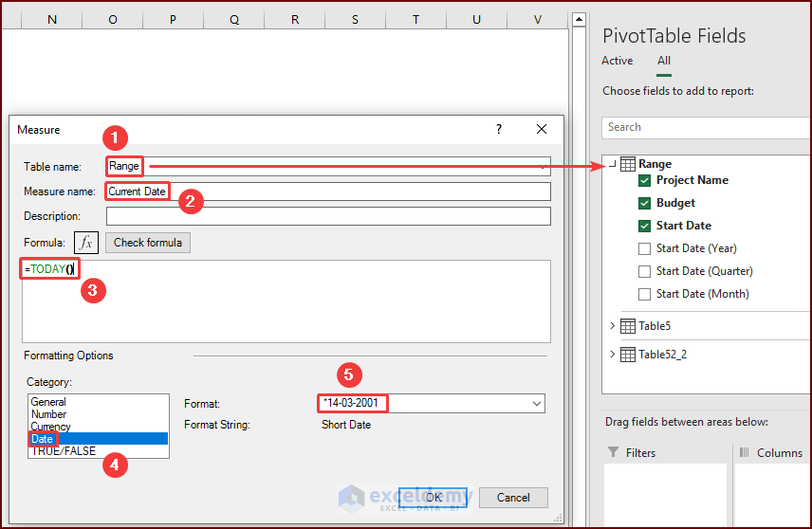Cancel the Measure dialog
The width and height of the screenshot is (812, 529).
513,498
